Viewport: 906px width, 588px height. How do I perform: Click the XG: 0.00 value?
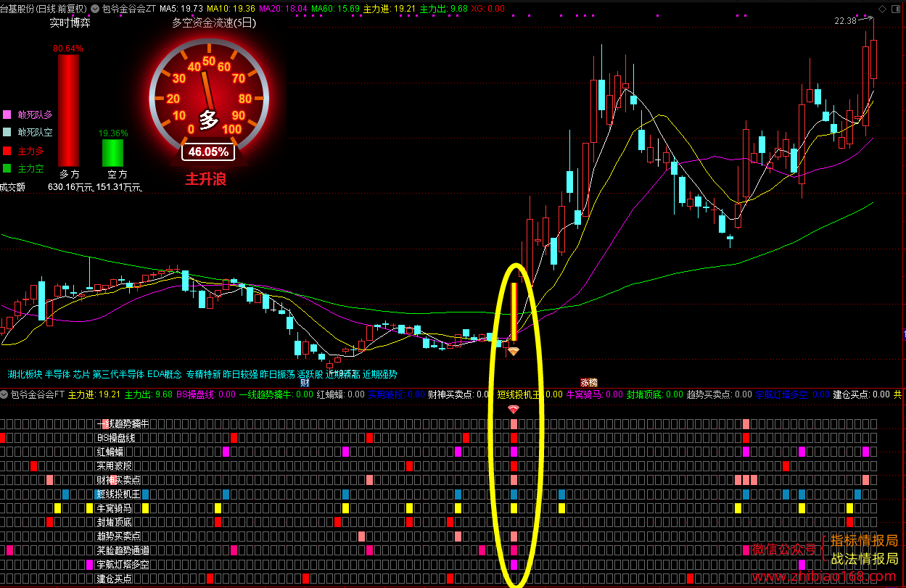488,9
